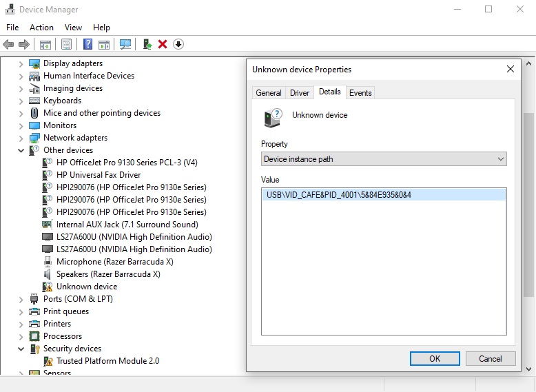
Task: Click Update device driver toolbar icon
Action: tap(147, 44)
